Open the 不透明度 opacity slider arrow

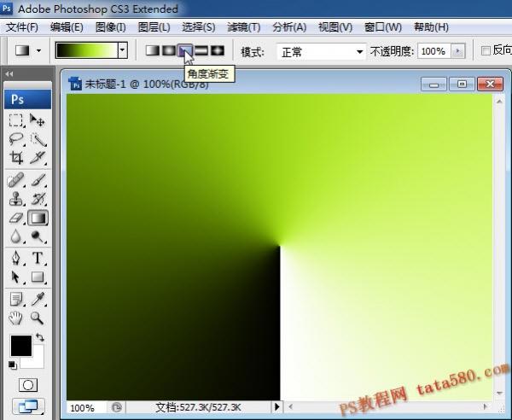[457, 51]
